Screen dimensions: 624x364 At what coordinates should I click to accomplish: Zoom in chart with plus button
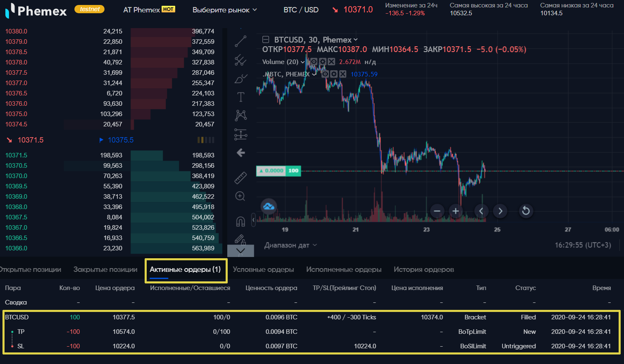pos(455,211)
